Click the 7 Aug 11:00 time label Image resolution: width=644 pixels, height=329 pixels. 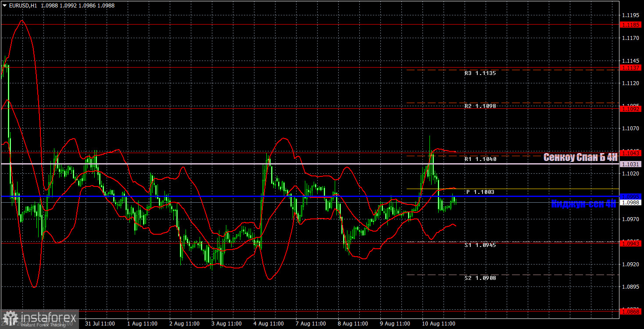[x=311, y=323]
